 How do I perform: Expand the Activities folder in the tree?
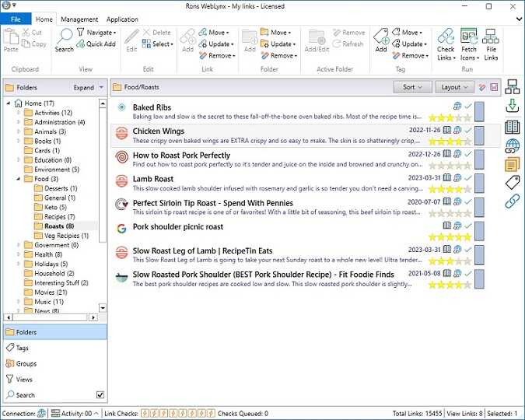point(19,113)
